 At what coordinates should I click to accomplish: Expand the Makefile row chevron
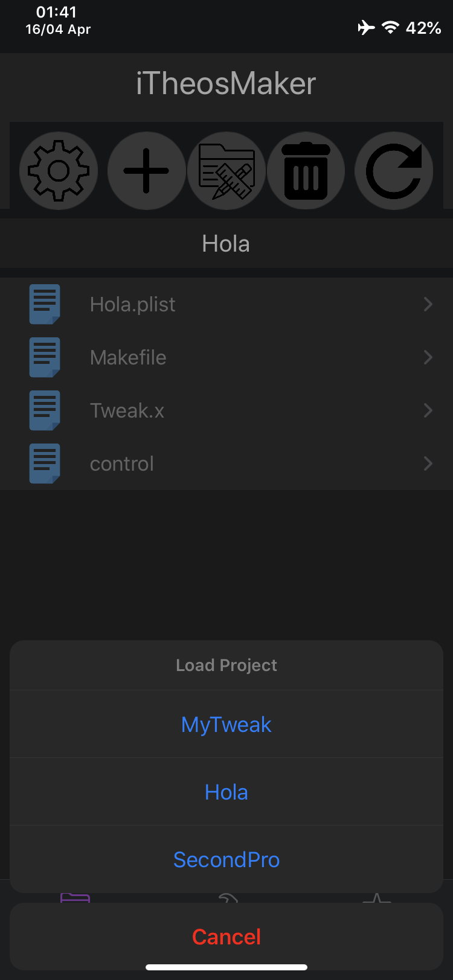coord(428,357)
